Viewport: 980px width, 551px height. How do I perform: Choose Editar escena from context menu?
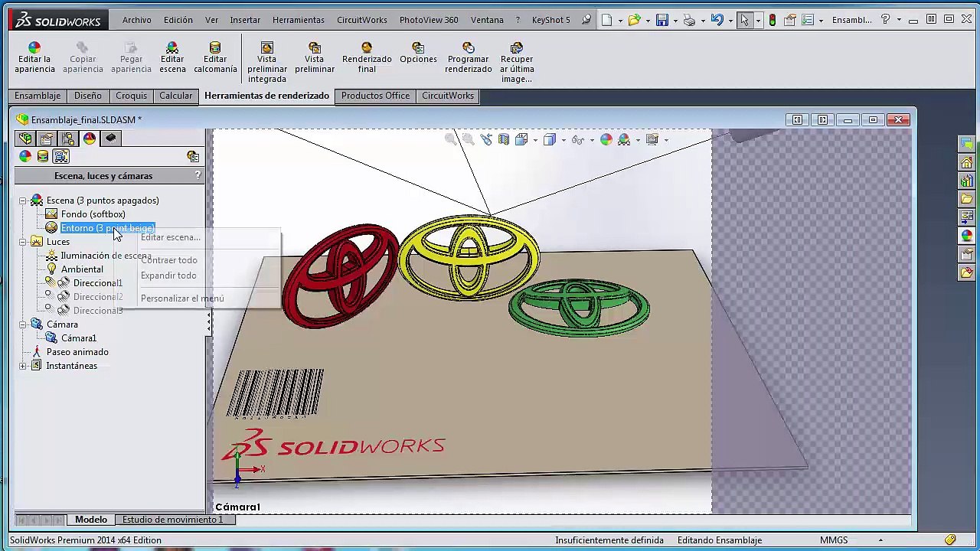[x=170, y=237]
